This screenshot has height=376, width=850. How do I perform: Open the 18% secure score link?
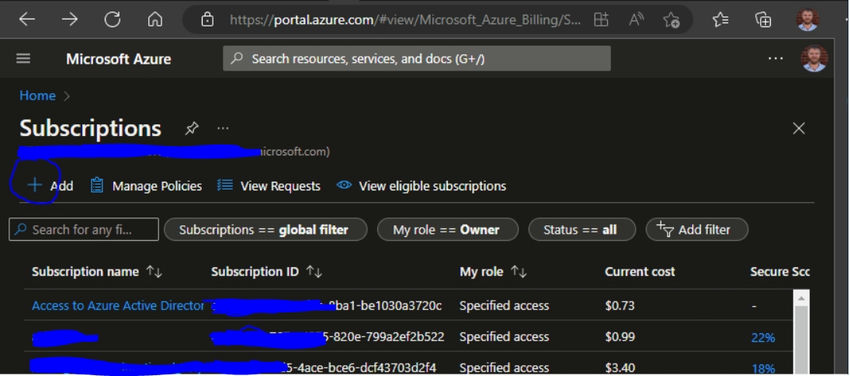pos(763,368)
